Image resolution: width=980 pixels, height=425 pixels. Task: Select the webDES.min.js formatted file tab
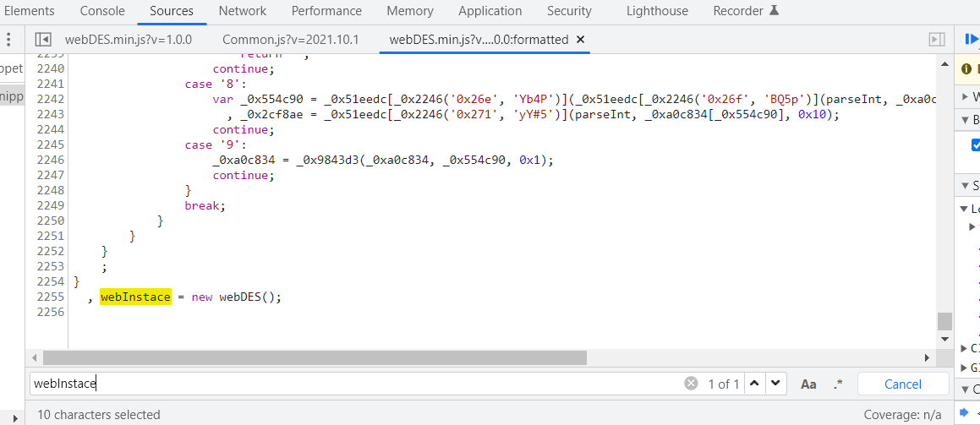click(x=479, y=40)
